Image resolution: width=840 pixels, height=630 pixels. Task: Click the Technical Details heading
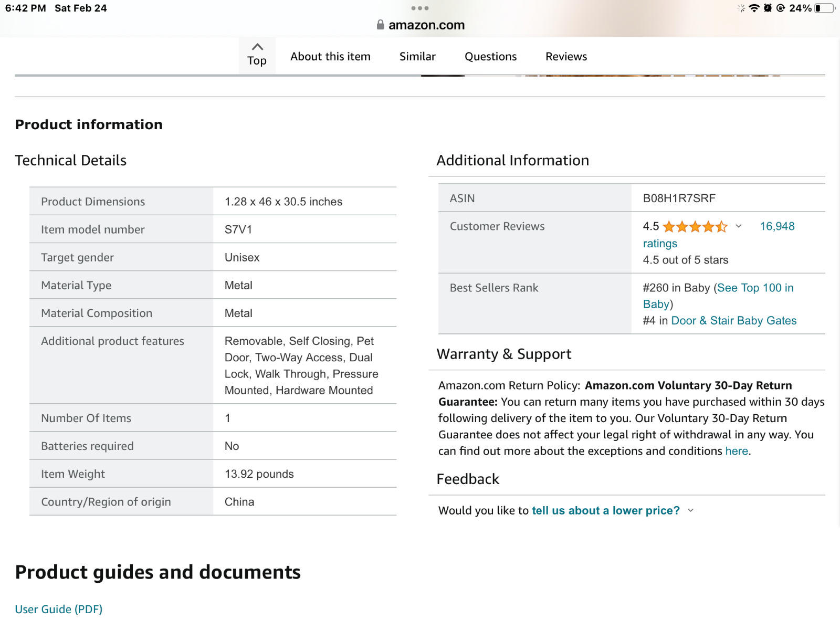[71, 160]
